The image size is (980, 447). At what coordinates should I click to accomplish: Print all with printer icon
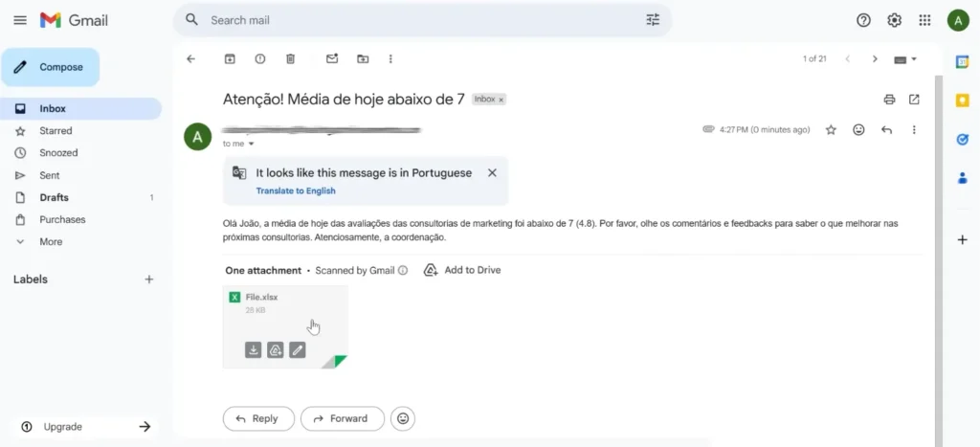point(889,100)
